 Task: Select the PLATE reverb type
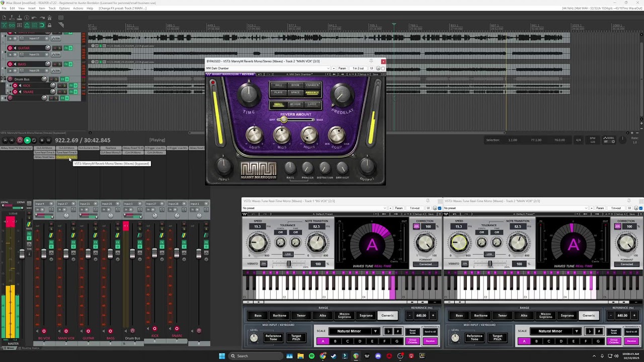(279, 93)
